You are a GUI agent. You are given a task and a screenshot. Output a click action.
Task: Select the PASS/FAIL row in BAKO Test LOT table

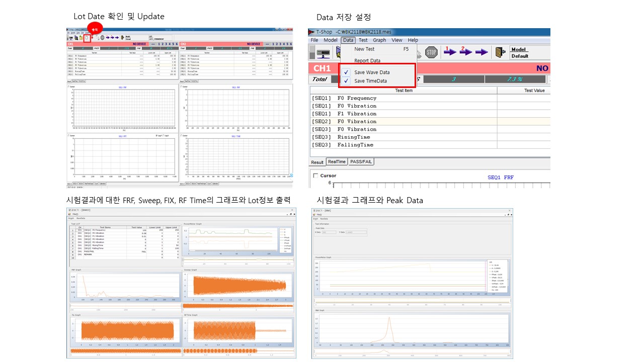click(125, 251)
